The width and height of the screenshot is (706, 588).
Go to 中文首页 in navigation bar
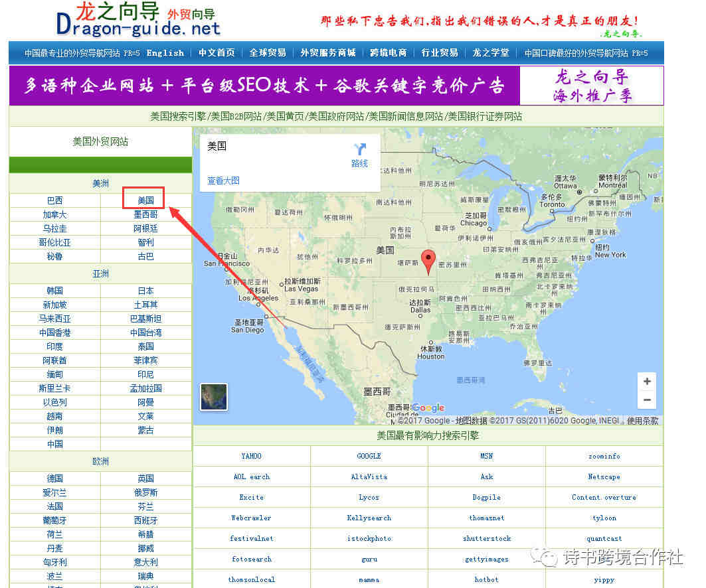217,53
